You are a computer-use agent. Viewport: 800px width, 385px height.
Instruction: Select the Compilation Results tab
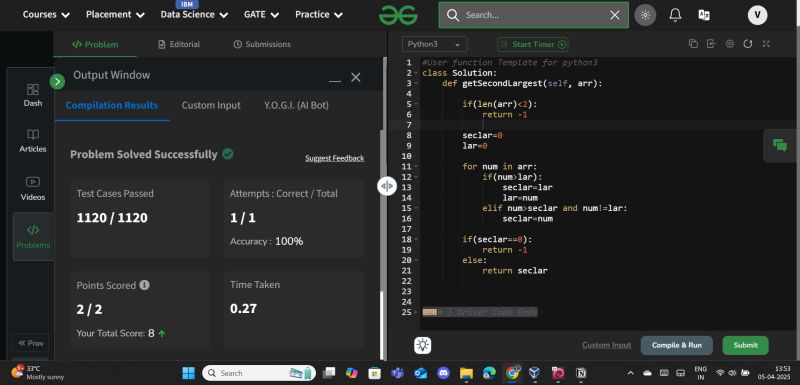point(112,106)
